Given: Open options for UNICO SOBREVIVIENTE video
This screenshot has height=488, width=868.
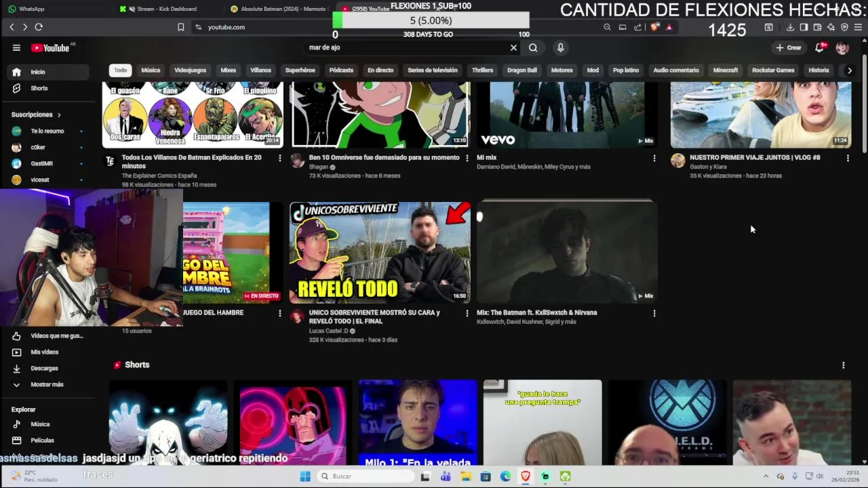Looking at the screenshot, I should click(467, 313).
